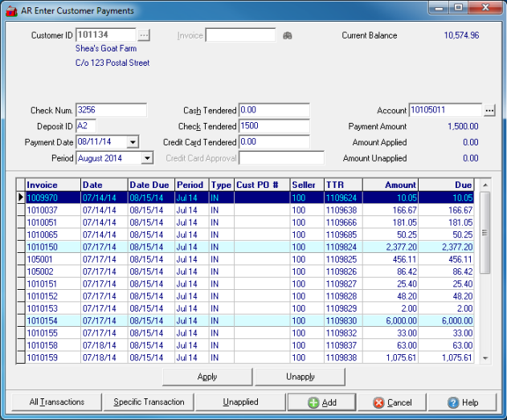This screenshot has width=507, height=420.
Task: Click the Apply button
Action: 207,377
